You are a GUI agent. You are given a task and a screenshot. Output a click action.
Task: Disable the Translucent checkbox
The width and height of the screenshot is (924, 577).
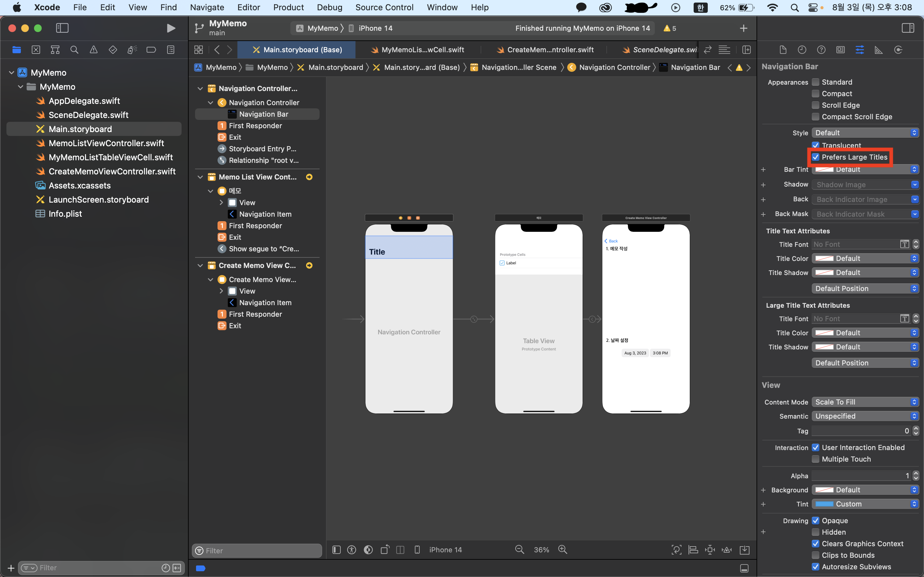816,146
